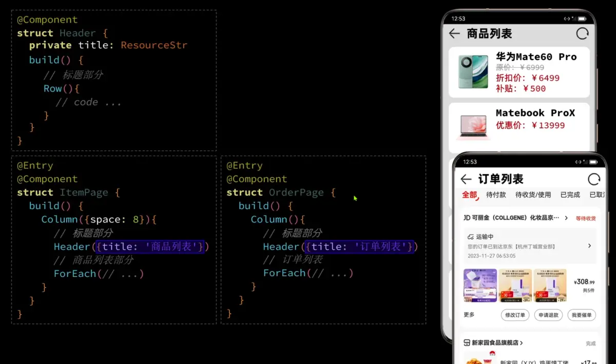Image resolution: width=616 pixels, height=364 pixels.
Task: Click '// 商品列表部分' comment line
Action: [94, 260]
